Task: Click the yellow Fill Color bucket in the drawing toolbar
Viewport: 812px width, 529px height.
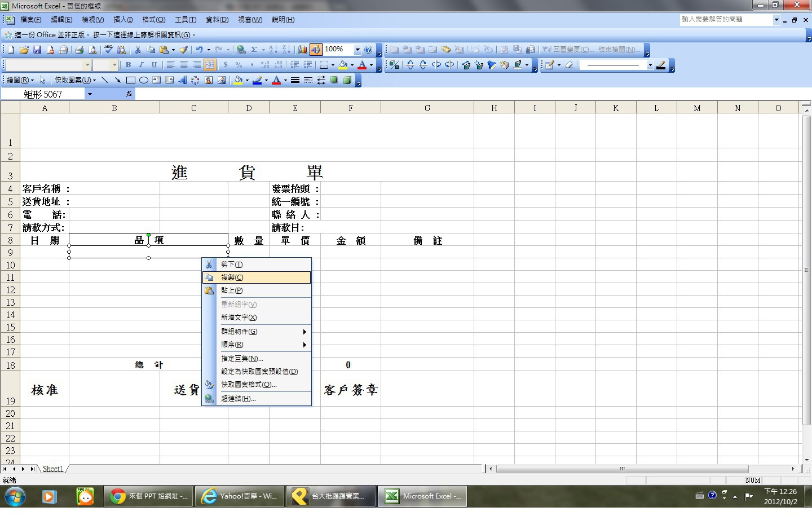Action: (x=238, y=80)
